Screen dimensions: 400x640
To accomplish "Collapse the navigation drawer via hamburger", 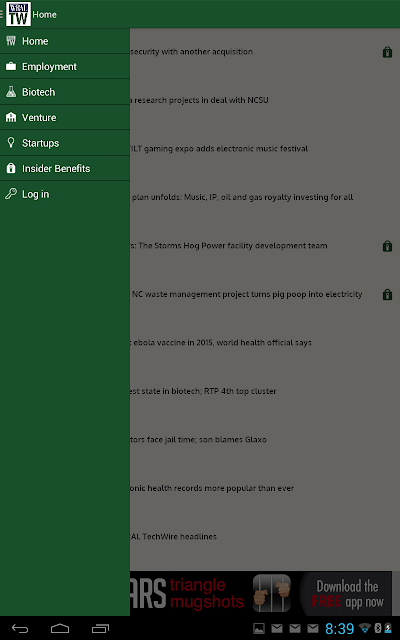I will click(x=2, y=14).
